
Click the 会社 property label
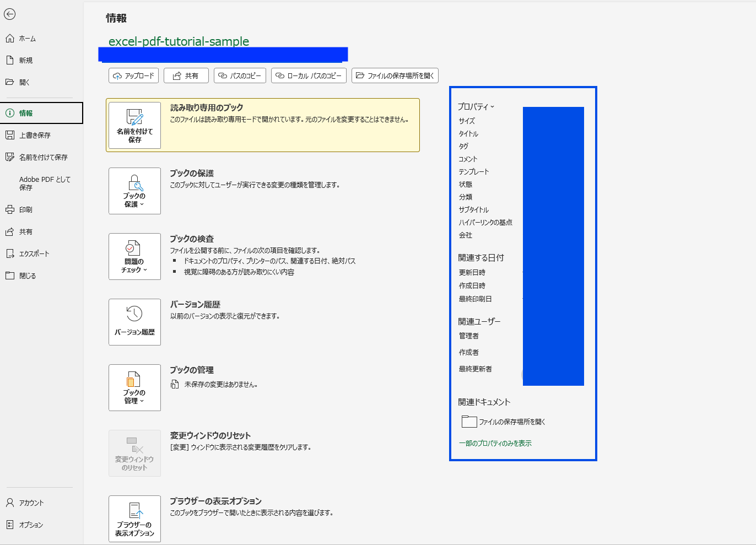tap(466, 235)
